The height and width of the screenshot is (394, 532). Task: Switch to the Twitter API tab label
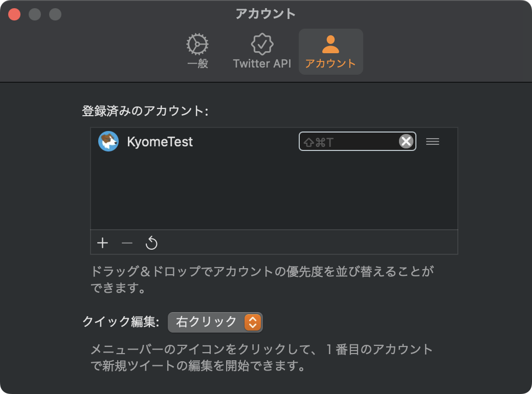point(262,63)
